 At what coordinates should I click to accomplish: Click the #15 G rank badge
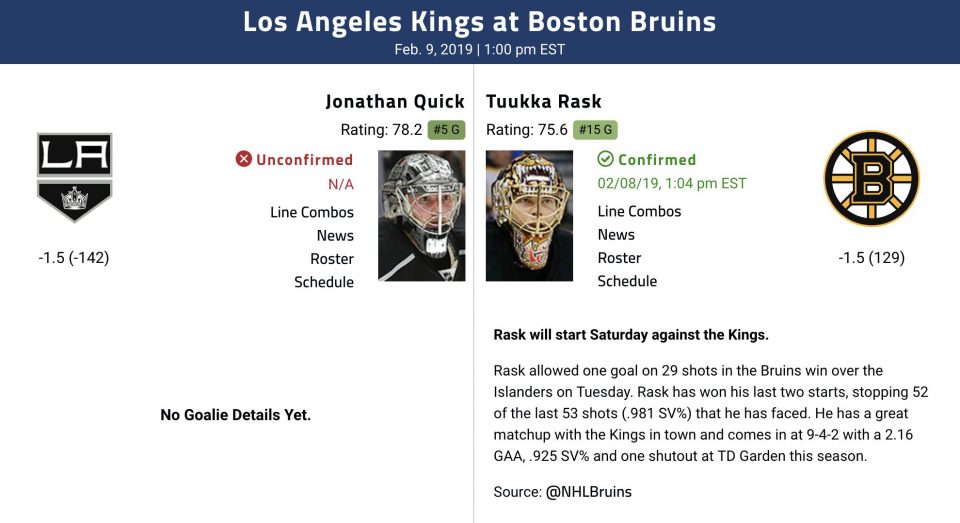click(x=596, y=130)
